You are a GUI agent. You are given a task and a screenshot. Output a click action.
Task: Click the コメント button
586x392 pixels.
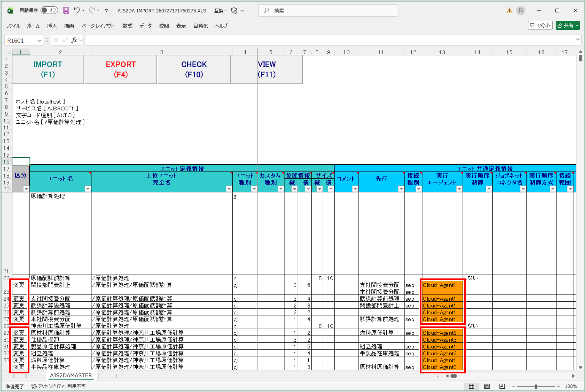click(540, 25)
